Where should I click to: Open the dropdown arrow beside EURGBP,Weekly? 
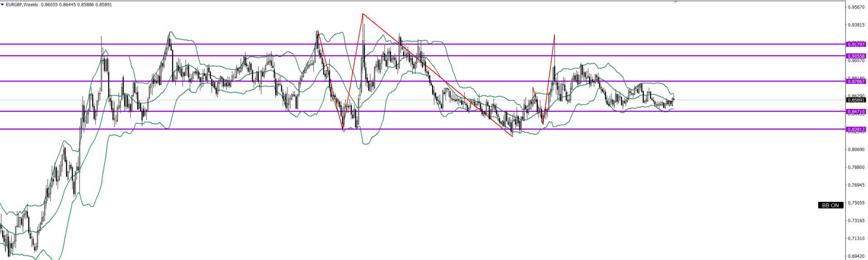tap(2, 5)
